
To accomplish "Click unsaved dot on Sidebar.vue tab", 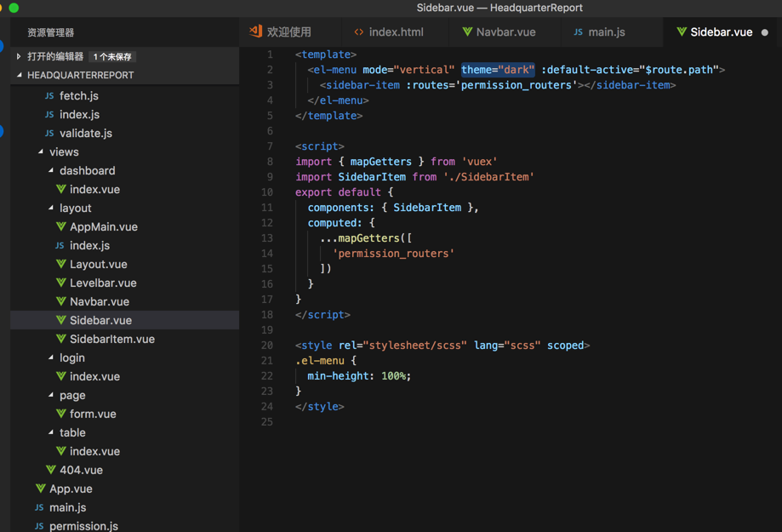I will click(764, 32).
